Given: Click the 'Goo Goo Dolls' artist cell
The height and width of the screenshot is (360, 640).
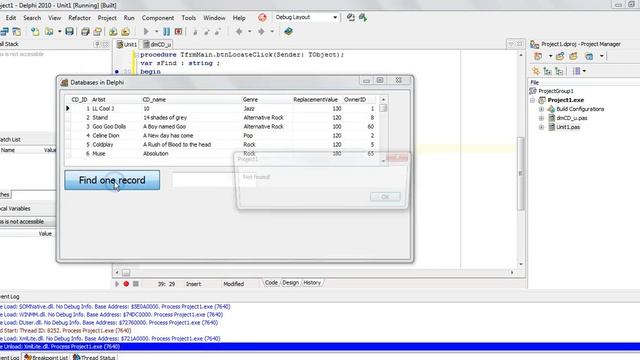Looking at the screenshot, I should point(109,127).
